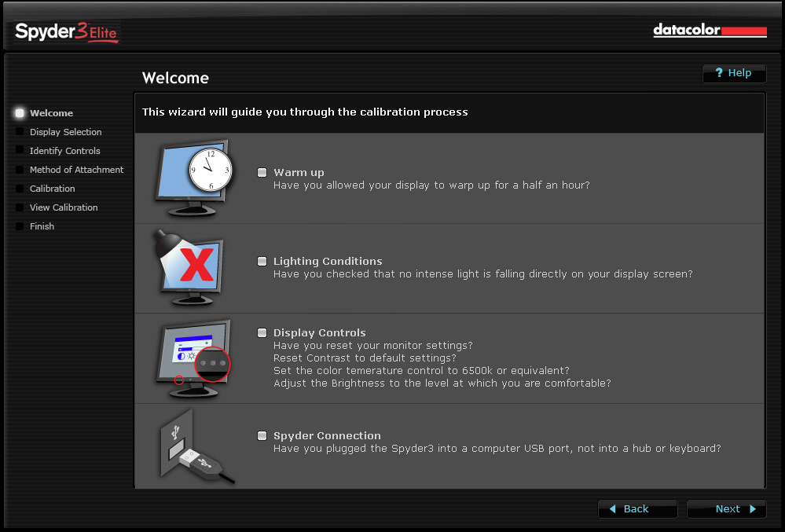Click the USB plug Spyder Connection icon
This screenshot has height=532, width=785.
click(x=196, y=447)
